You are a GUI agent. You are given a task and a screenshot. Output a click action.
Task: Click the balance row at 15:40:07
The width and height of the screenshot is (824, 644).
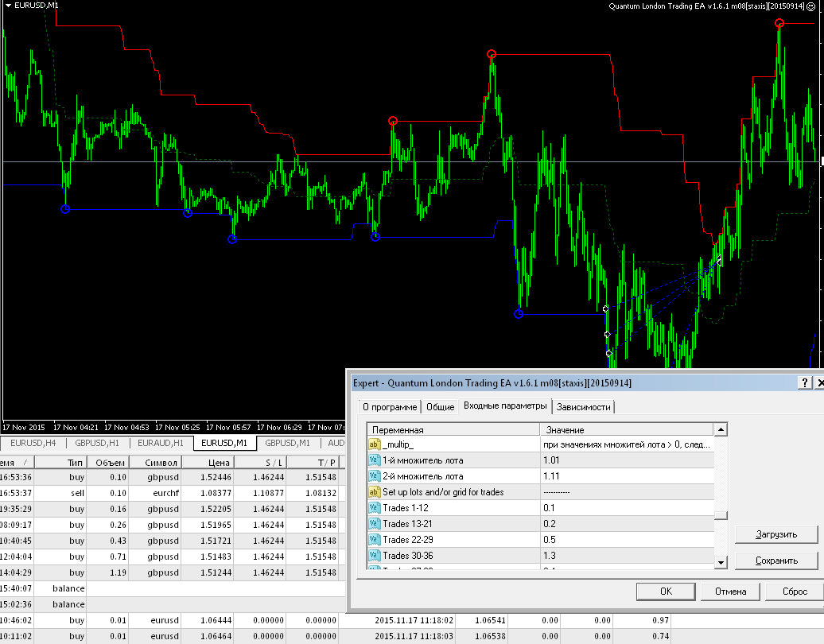(x=173, y=588)
